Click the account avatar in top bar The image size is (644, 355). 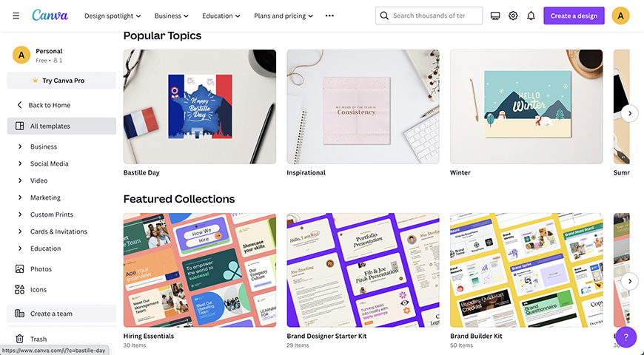(620, 16)
